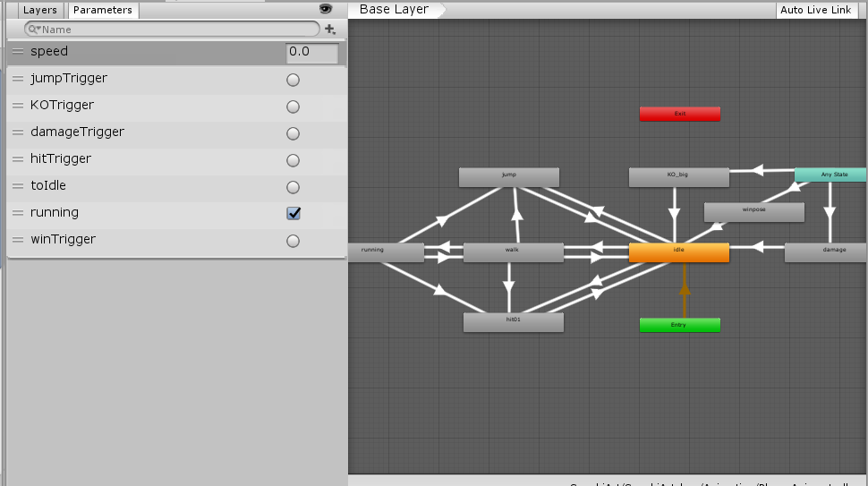
Task: Toggle the layer visibility eye icon
Action: 326,9
